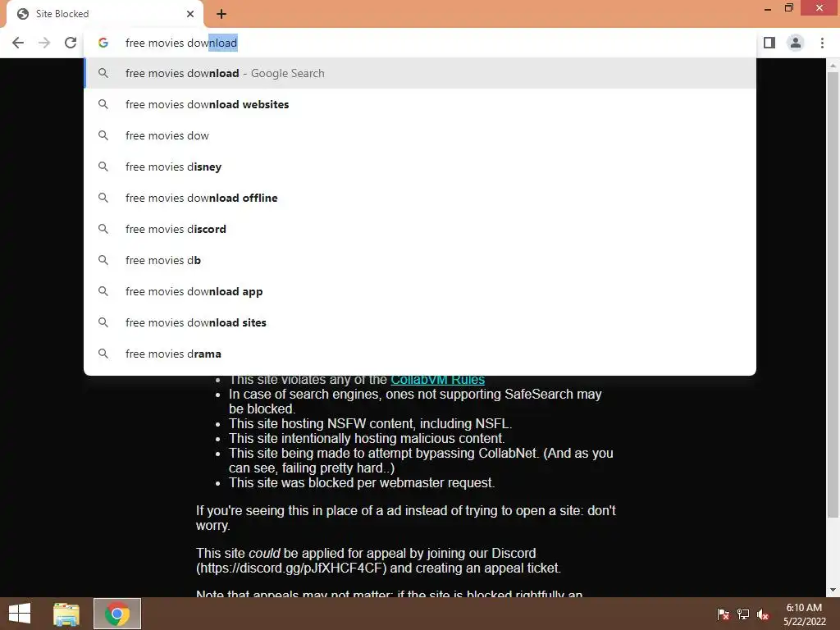Select the 'free movies db' suggestion
840x630 pixels.
(420, 260)
